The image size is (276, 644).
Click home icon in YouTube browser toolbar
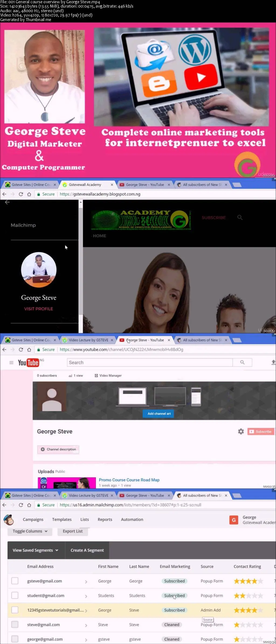[x=29, y=349]
